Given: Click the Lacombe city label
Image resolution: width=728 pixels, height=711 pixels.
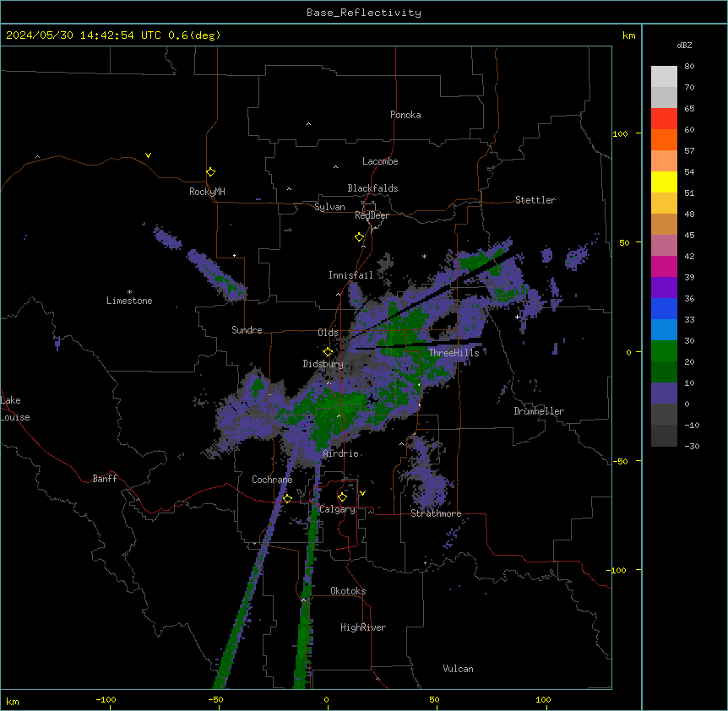Looking at the screenshot, I should click(380, 161).
